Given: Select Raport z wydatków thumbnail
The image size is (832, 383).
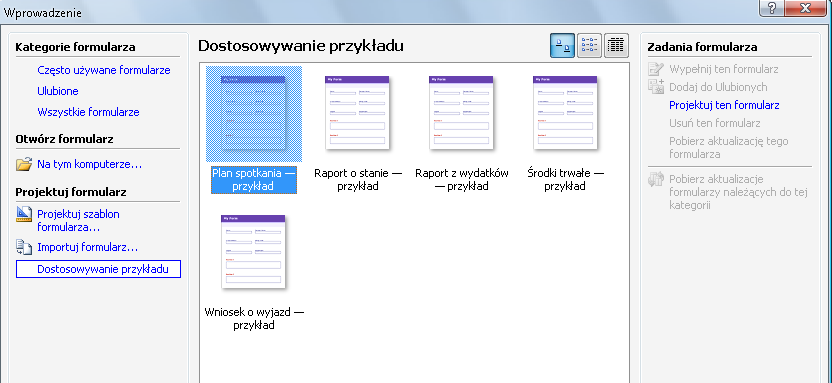Looking at the screenshot, I should point(462,114).
